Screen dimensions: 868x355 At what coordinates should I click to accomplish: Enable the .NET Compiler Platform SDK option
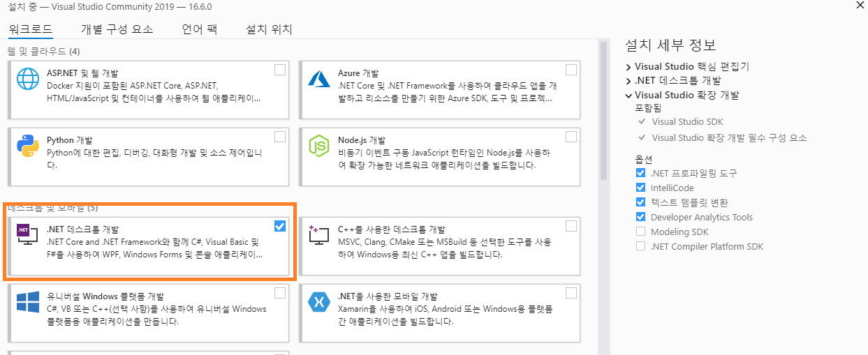pyautogui.click(x=641, y=246)
